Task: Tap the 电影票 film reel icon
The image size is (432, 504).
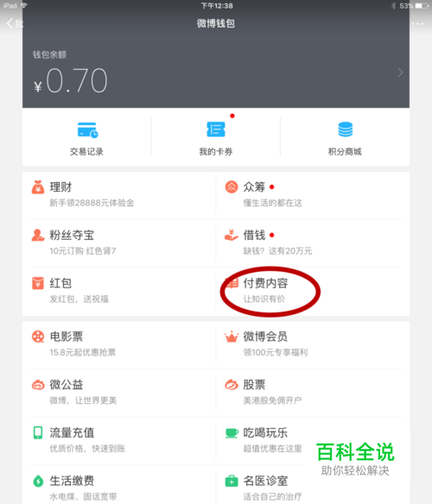Action: 38,337
